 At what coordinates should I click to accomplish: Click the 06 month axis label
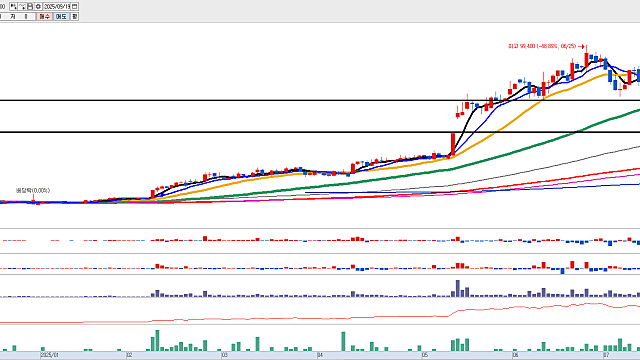pyautogui.click(x=516, y=356)
